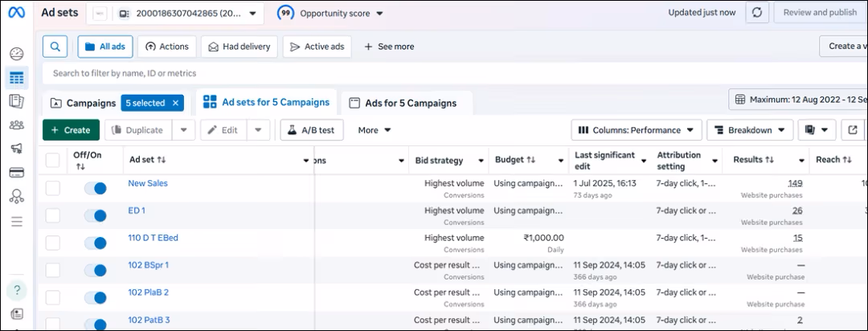Open Billing card icon in sidebar

click(17, 172)
